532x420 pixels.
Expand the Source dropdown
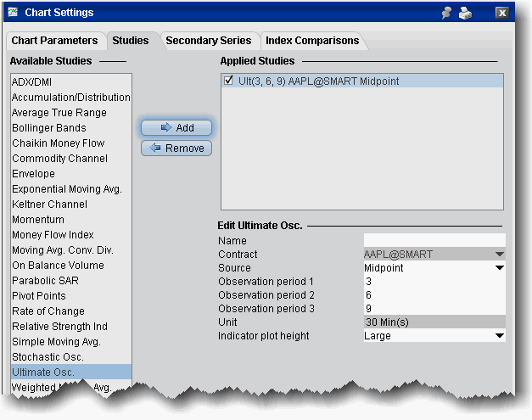click(499, 268)
